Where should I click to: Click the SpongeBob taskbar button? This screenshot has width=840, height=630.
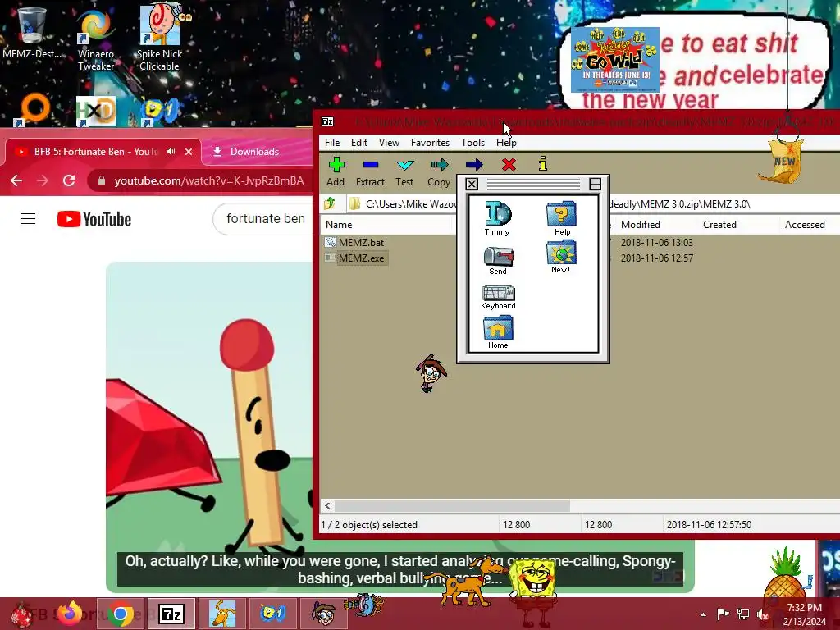click(x=273, y=614)
